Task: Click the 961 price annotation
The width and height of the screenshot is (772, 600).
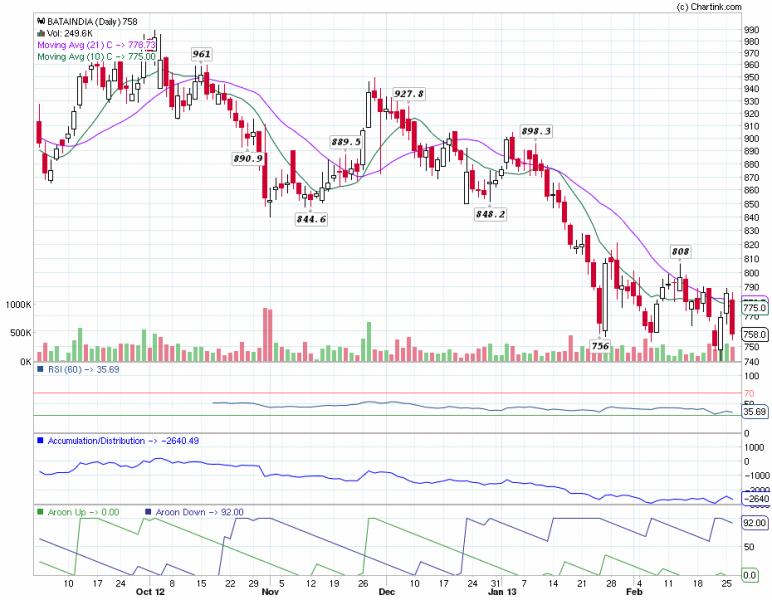Action: 201,54
